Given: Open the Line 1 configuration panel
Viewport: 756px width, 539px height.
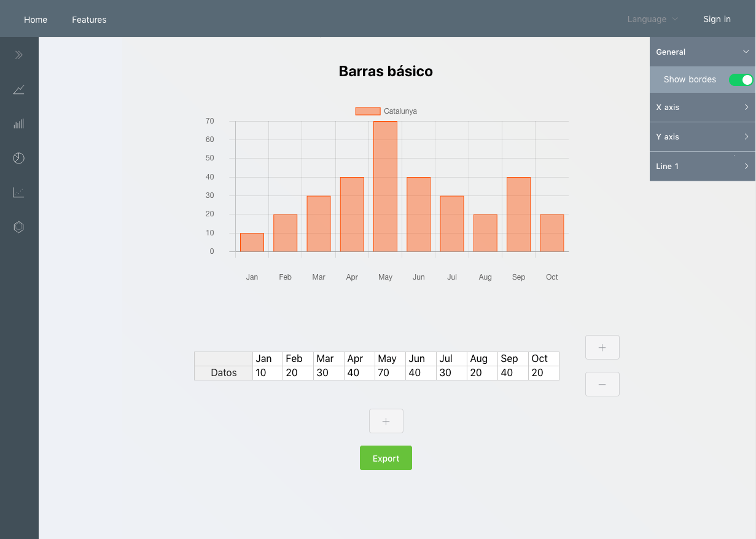Looking at the screenshot, I should tap(702, 166).
